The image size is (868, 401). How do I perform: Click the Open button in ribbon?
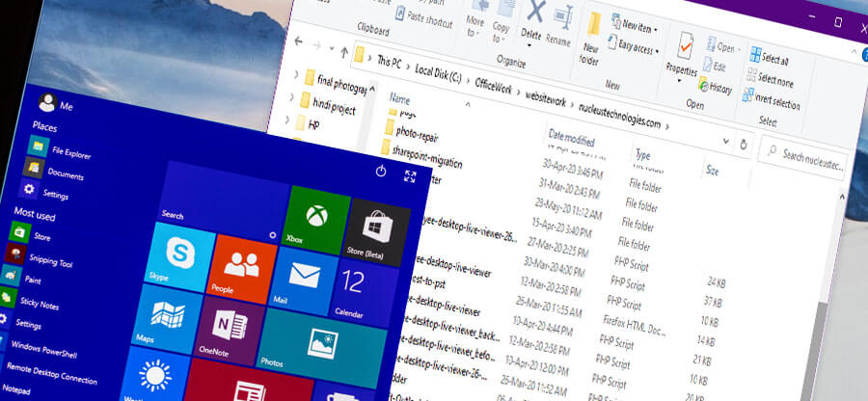723,46
